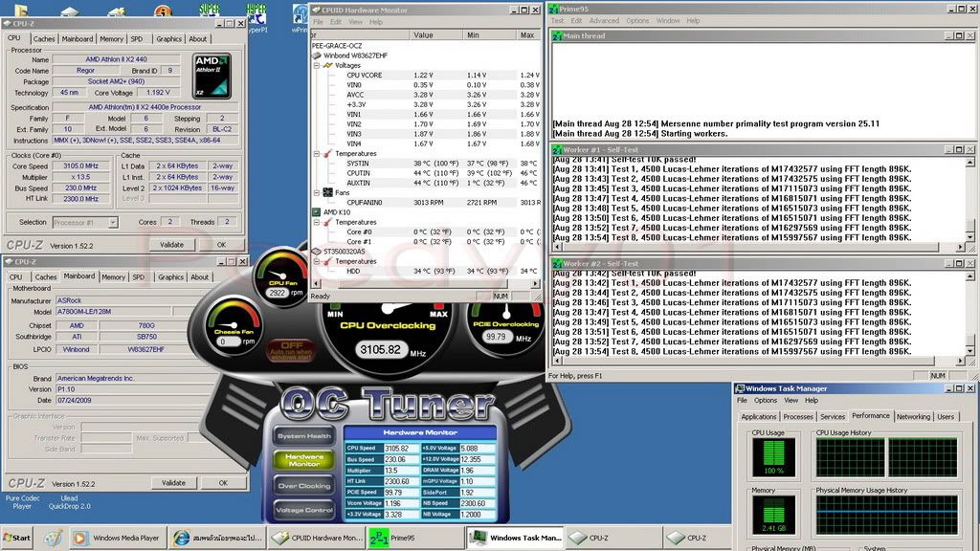Image resolution: width=980 pixels, height=551 pixels.
Task: Click the quick launch icon next to Start
Action: pyautogui.click(x=53, y=538)
